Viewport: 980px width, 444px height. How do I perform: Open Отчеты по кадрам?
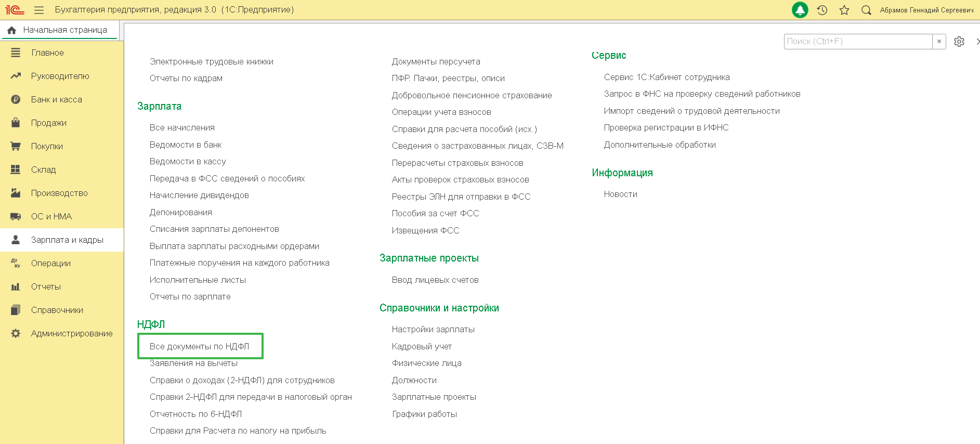(186, 78)
